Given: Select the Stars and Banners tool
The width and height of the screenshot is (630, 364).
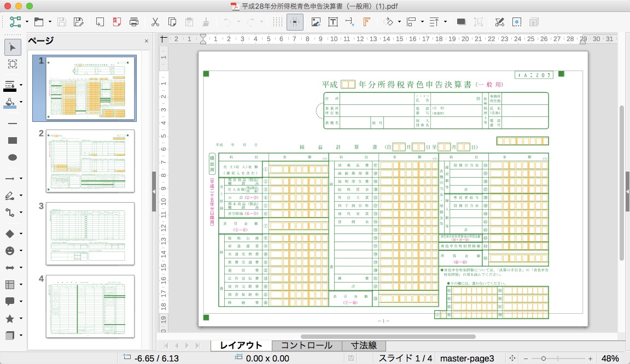Looking at the screenshot, I should 10,319.
